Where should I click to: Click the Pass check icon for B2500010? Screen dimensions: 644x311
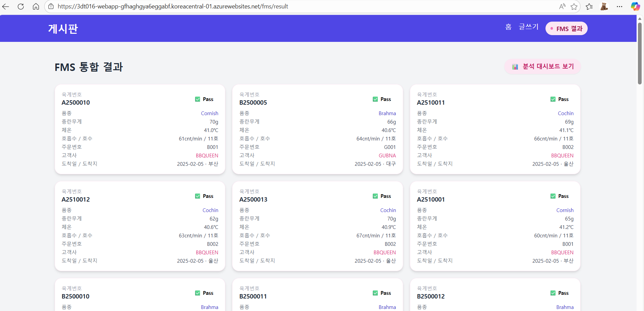point(198,293)
